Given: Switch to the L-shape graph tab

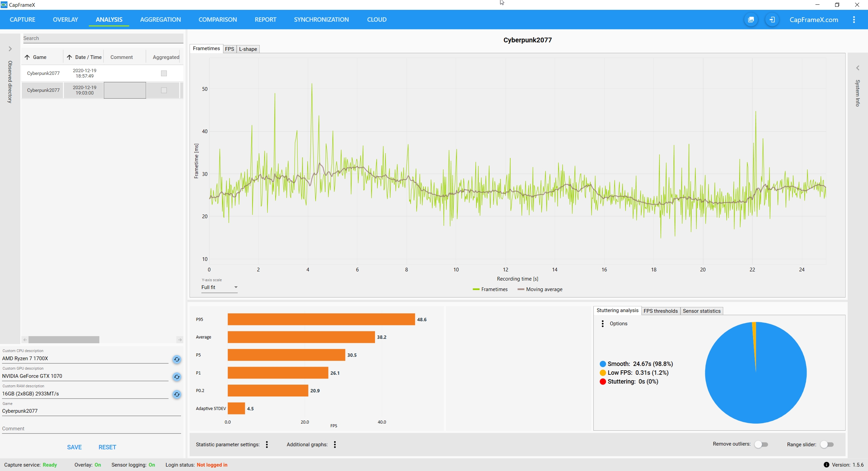Looking at the screenshot, I should 248,49.
